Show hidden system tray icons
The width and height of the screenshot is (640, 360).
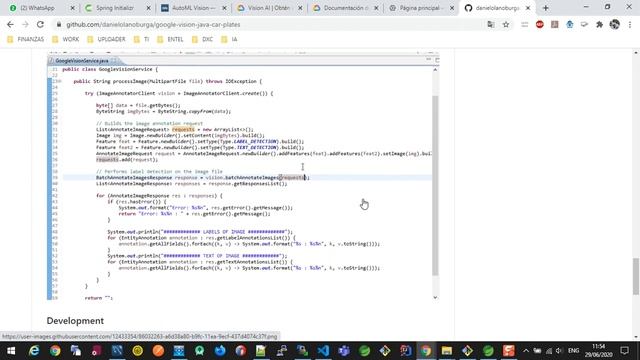click(x=526, y=351)
